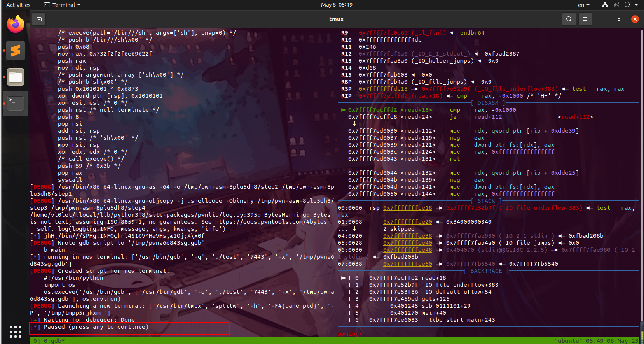
Task: Click backtrace frame 1 _IO_file_underflow+383
Action: click(x=423, y=285)
